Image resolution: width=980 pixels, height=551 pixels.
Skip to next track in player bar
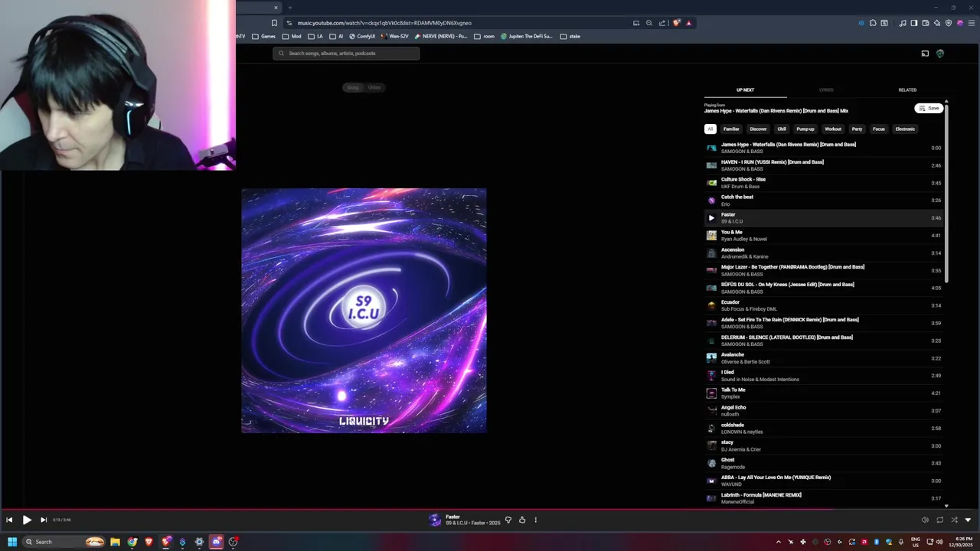pos(44,520)
